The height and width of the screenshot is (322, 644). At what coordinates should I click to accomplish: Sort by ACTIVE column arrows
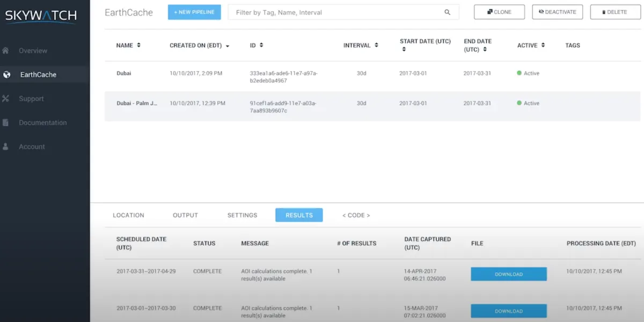[x=543, y=45]
